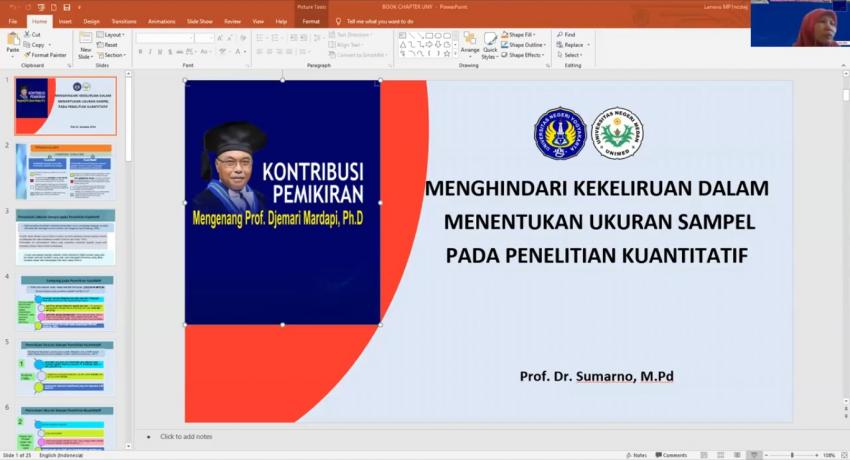Open the Comments pane from status bar
Viewport: 850px width, 460px height.
click(x=671, y=455)
